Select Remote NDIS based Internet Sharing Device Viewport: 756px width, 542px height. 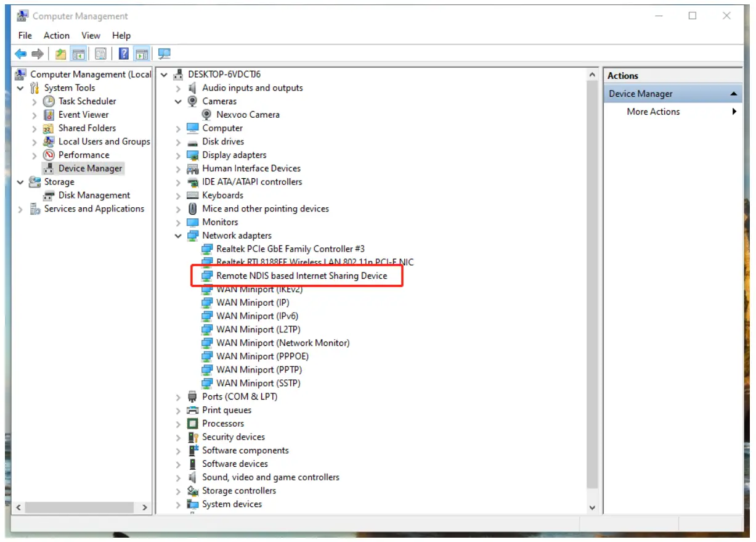302,276
